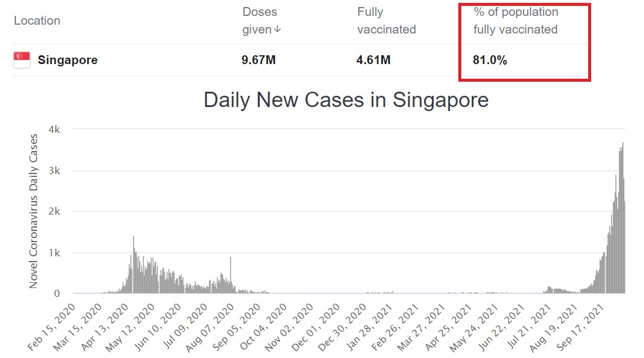Click the 9.67M doses value

(259, 60)
